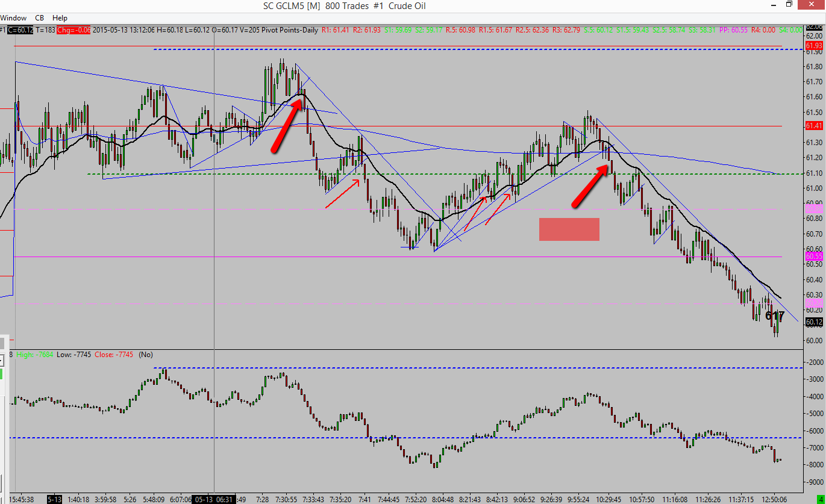Click the 'H=60.18' header value
Screen dimensions: 826x504
coord(169,29)
